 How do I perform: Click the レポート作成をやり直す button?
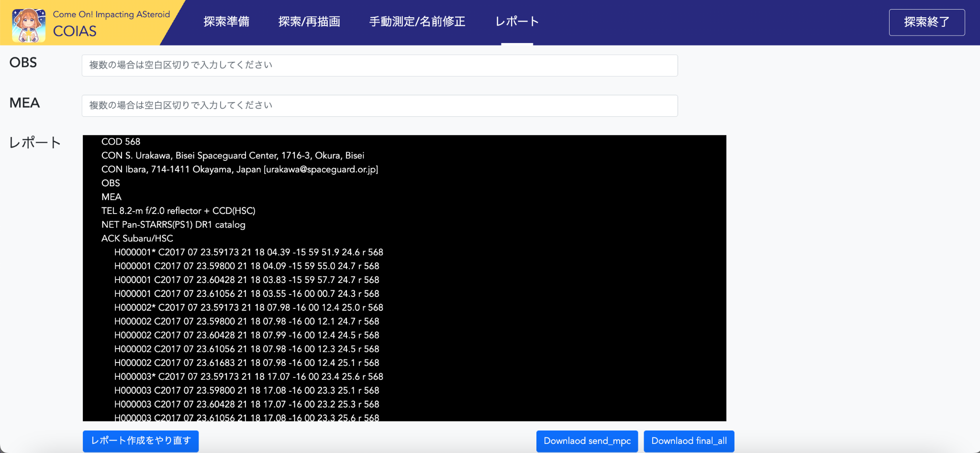(141, 441)
